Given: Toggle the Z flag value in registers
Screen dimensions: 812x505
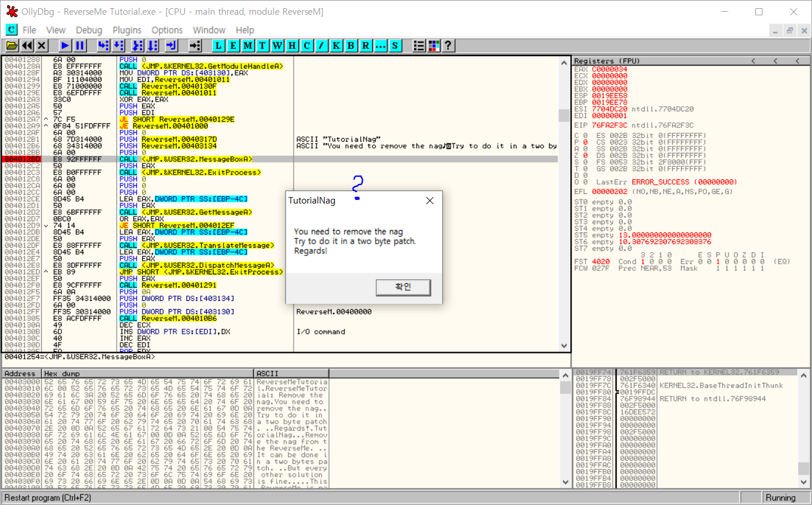Looking at the screenshot, I should point(584,156).
